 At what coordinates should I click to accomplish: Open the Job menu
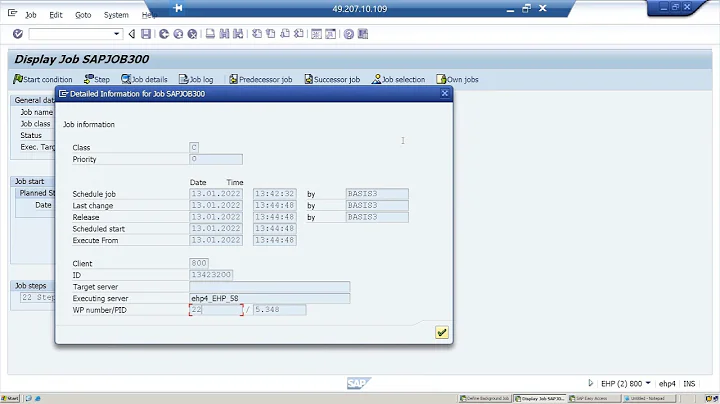coord(31,15)
